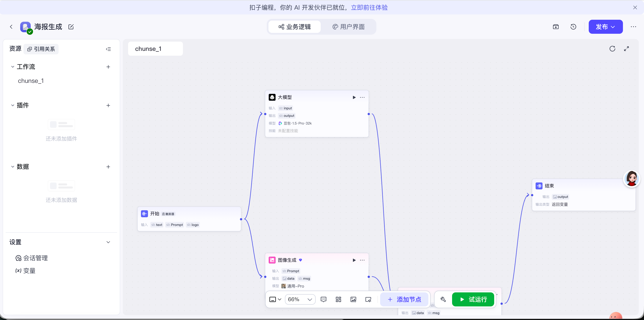Switch to the 用户界面 tab
644x320 pixels.
[349, 27]
